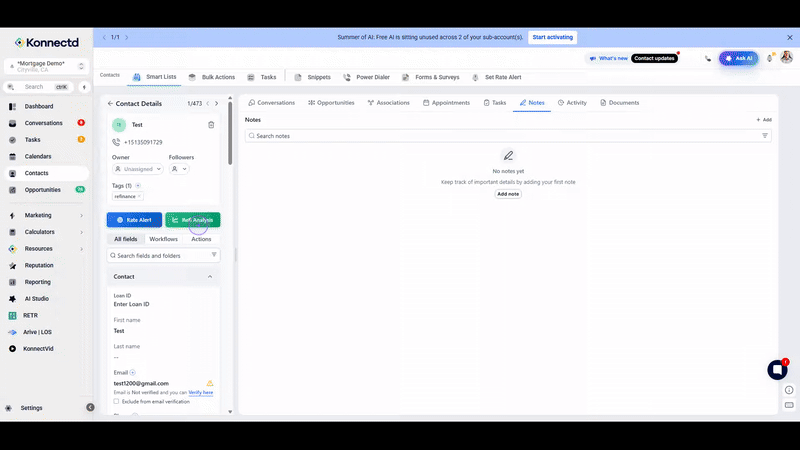Open the Mortgage Demo account switcher
Screen dimensions: 800x450
point(46,66)
